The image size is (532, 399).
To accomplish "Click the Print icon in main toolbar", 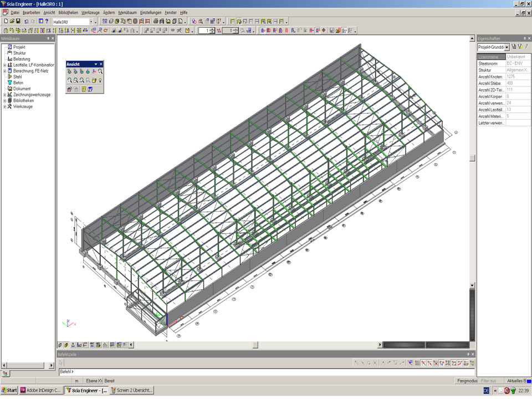I will click(156, 21).
